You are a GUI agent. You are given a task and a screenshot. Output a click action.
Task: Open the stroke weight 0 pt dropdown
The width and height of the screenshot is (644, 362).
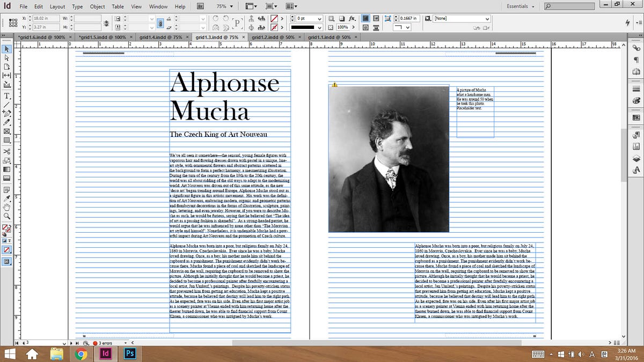pos(320,18)
